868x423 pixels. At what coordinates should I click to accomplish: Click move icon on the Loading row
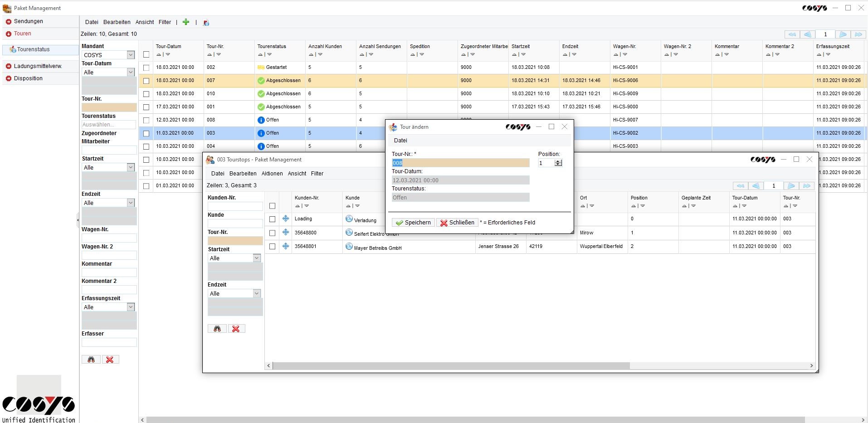(286, 219)
